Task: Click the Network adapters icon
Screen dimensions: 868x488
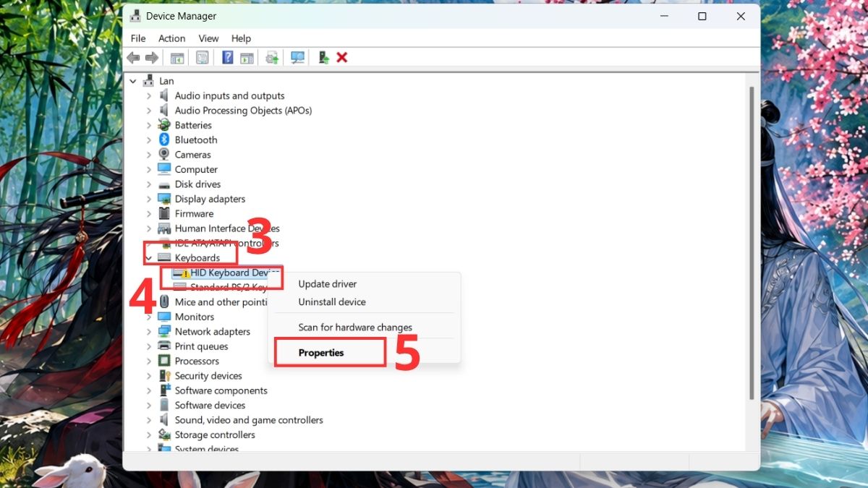Action: (164, 332)
